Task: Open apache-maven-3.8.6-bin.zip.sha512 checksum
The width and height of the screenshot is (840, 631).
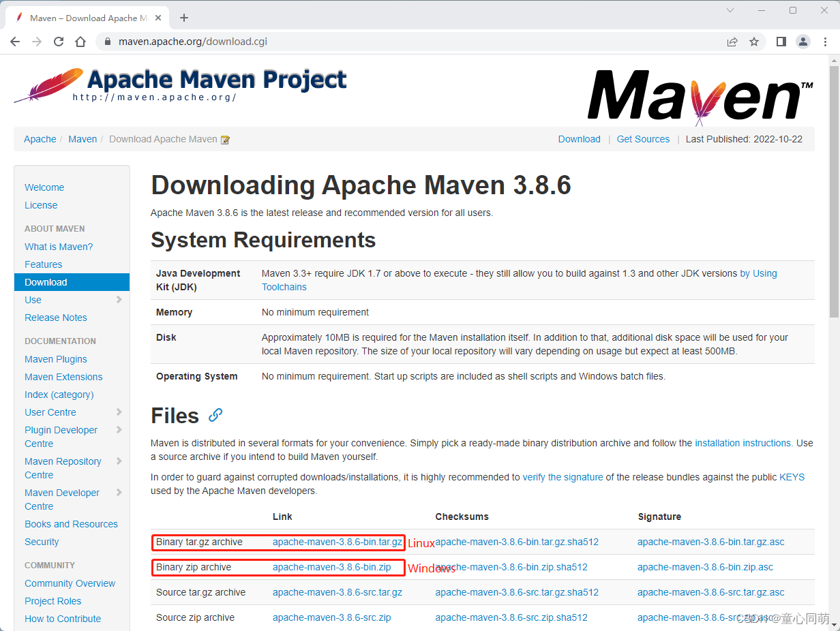Action: click(511, 567)
